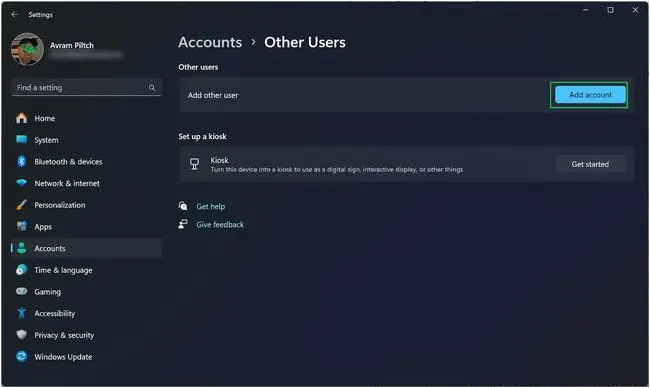This screenshot has width=650, height=388.
Task: Select Apps label in the sidebar
Action: click(x=43, y=227)
